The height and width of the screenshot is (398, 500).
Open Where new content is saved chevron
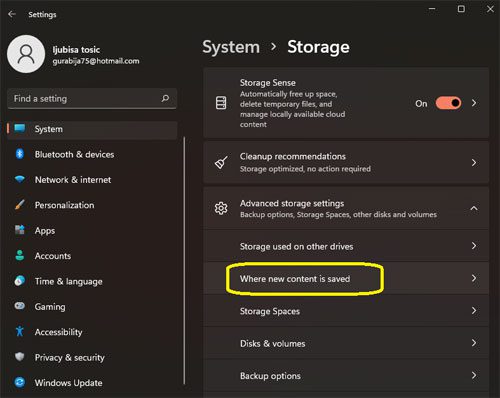(x=474, y=278)
